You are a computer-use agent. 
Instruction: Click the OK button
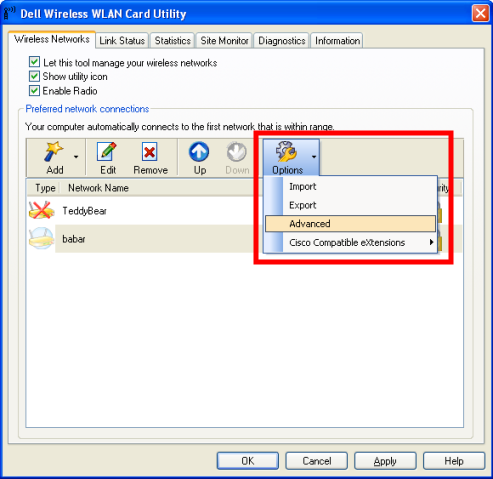248,461
